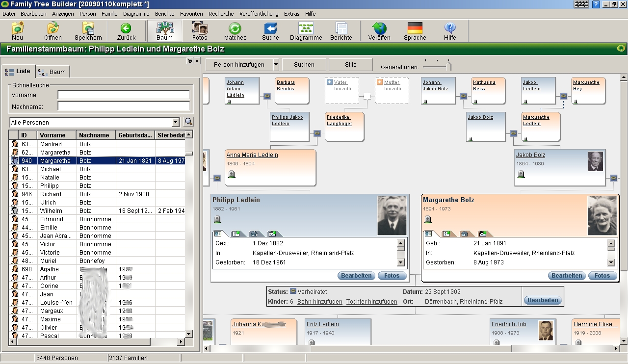
Task: Click Bearbeiten button under Philipp Ledlein
Action: (356, 276)
